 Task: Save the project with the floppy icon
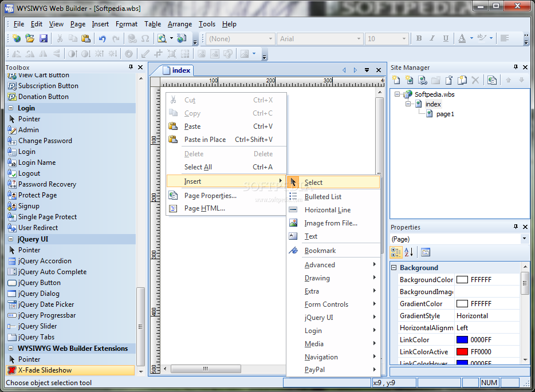(x=44, y=38)
